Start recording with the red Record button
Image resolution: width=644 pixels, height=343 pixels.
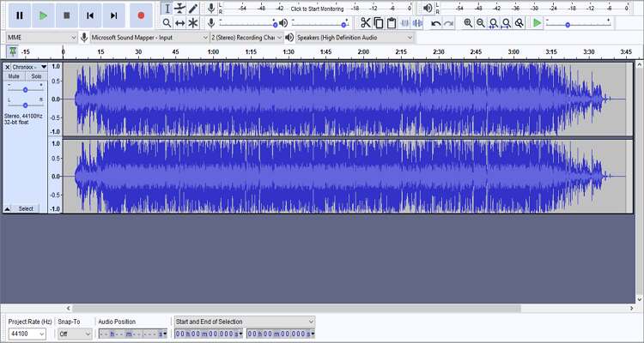click(x=141, y=15)
